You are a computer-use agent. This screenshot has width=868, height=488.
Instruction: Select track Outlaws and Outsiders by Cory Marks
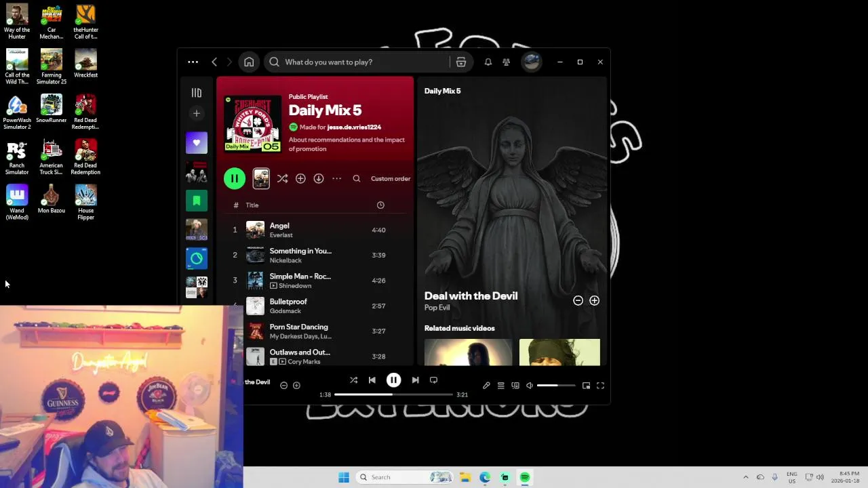pyautogui.click(x=315, y=357)
